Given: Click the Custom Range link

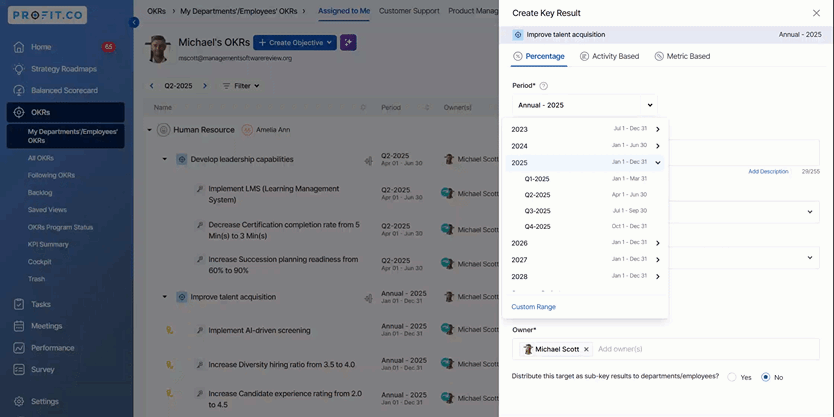Looking at the screenshot, I should [533, 307].
